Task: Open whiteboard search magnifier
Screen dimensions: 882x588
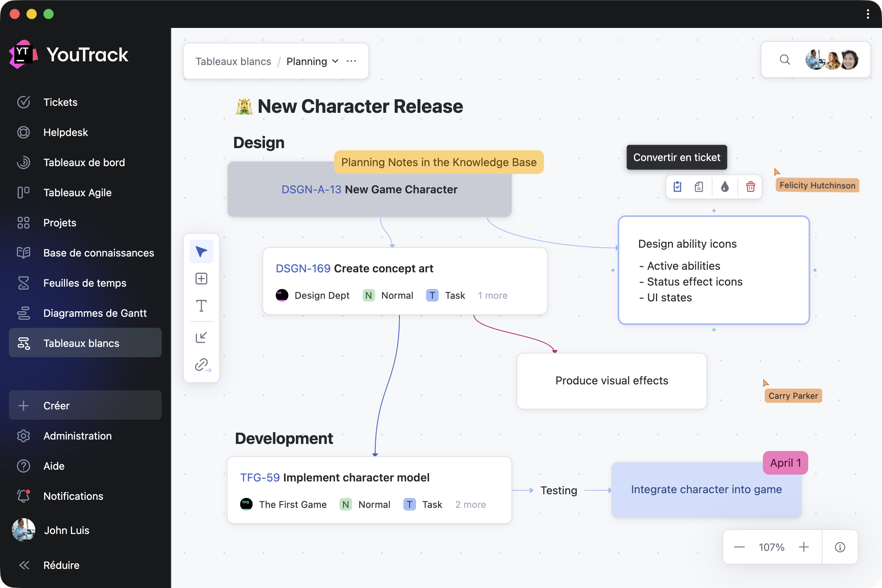Action: (x=785, y=60)
